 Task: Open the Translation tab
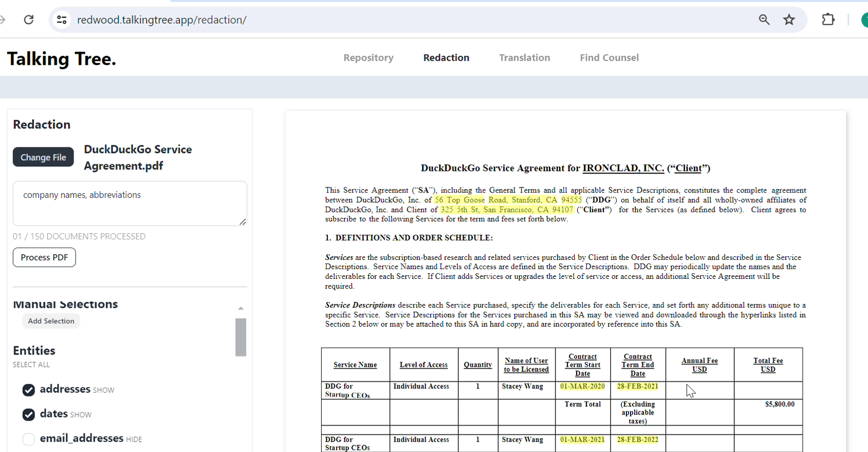pos(524,58)
